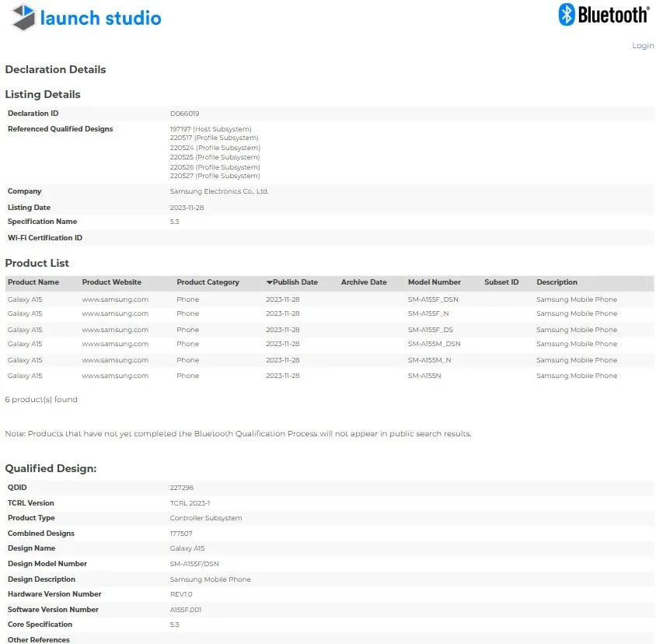Sort by Publish Date column header
This screenshot has height=644, width=656.
[x=295, y=282]
